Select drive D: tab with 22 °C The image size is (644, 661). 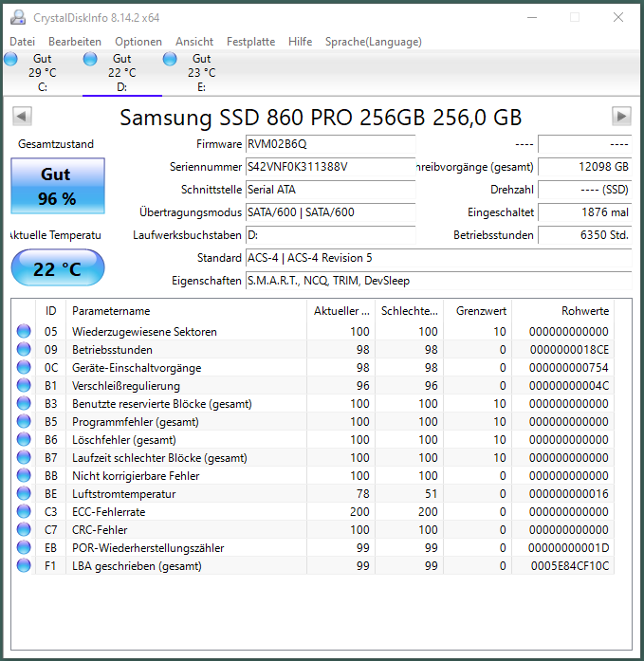[121, 73]
